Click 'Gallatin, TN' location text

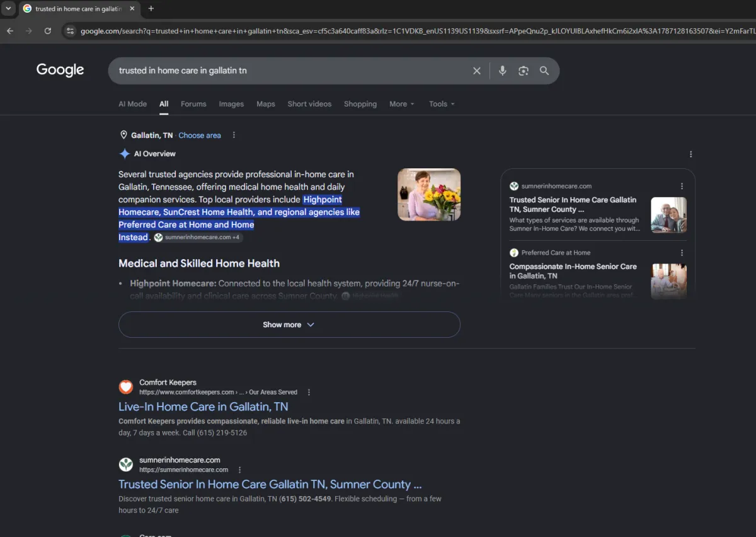[152, 135]
